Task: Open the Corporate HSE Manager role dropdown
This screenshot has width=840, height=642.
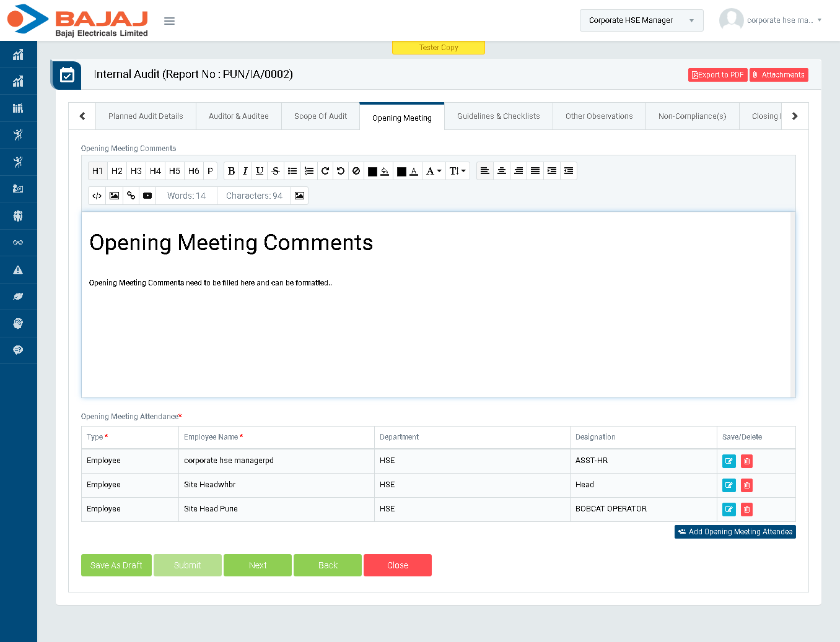Action: pos(641,20)
